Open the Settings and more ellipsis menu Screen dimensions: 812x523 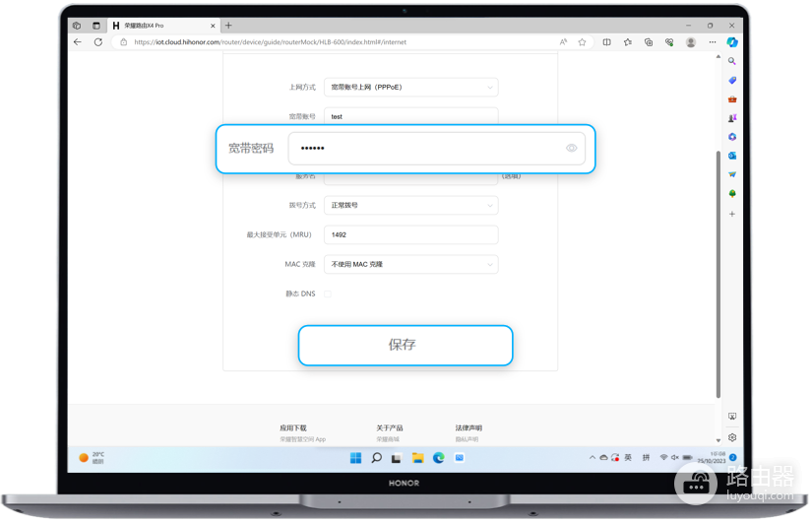(x=713, y=42)
